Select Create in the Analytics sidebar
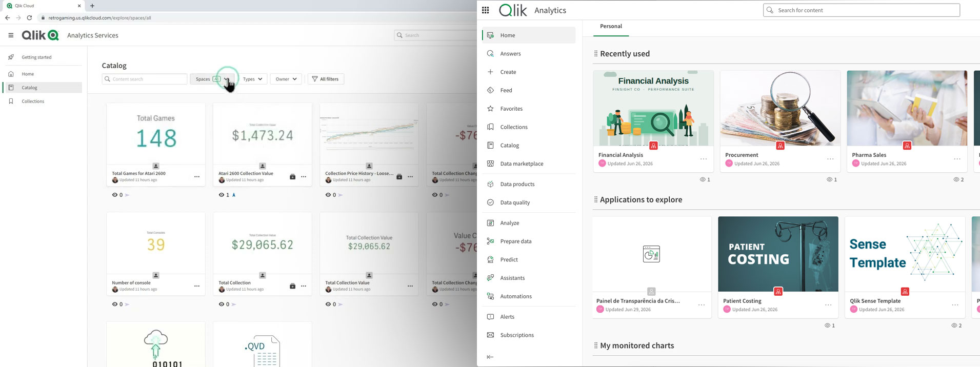980x367 pixels. pos(529,72)
